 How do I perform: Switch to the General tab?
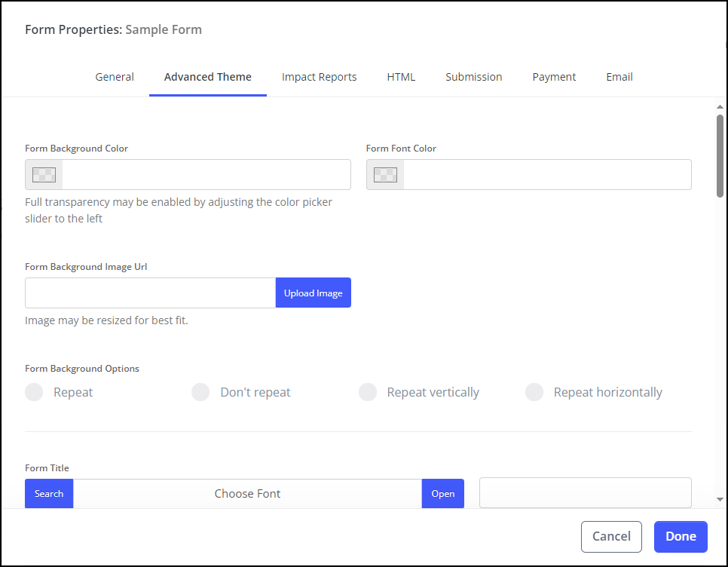pyautogui.click(x=115, y=77)
